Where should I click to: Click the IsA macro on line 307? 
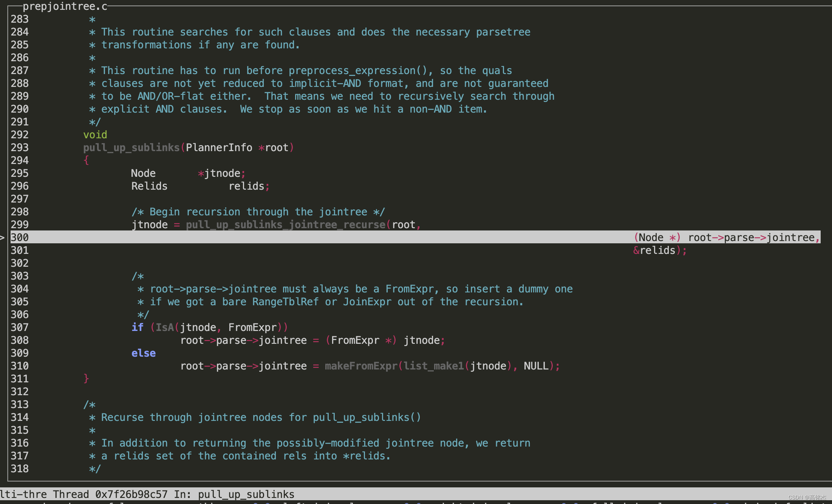164,328
